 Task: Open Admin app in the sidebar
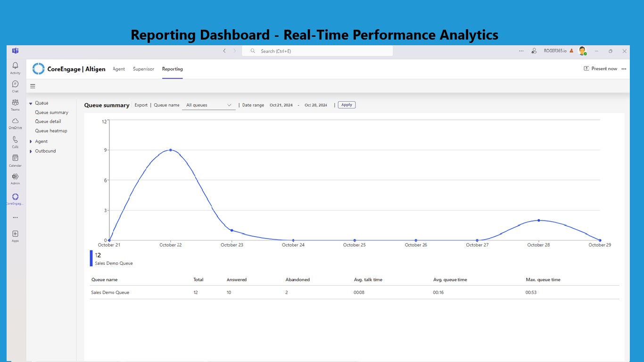pyautogui.click(x=15, y=179)
